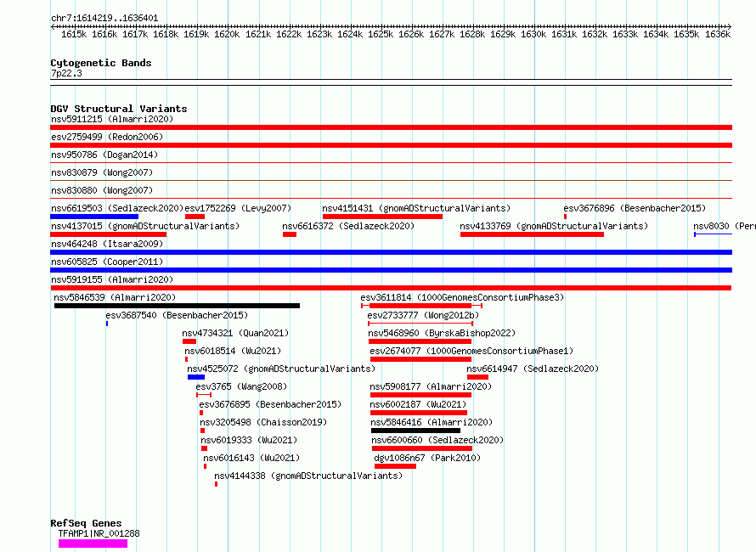Click the nsv5911215 (Almarri2020) variant label

pyautogui.click(x=112, y=119)
